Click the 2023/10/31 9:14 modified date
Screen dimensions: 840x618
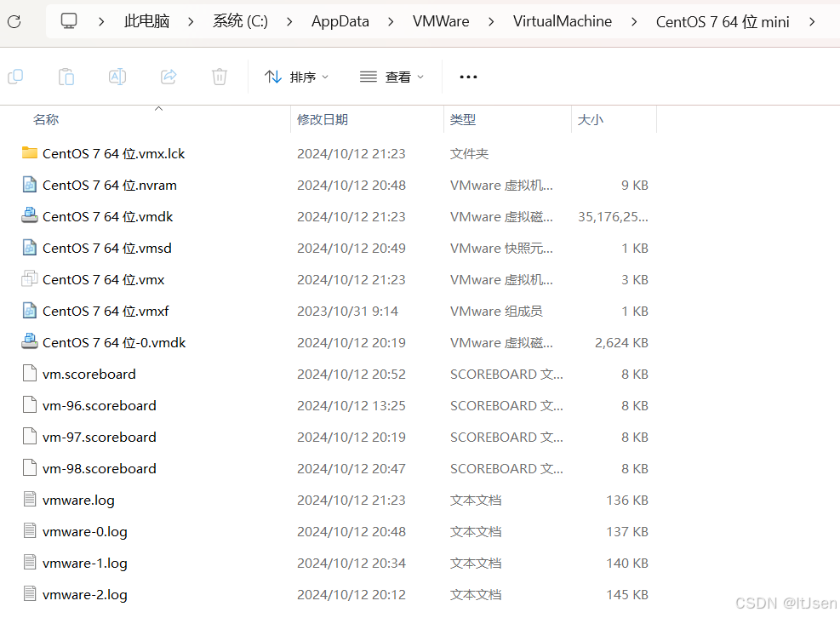click(348, 312)
